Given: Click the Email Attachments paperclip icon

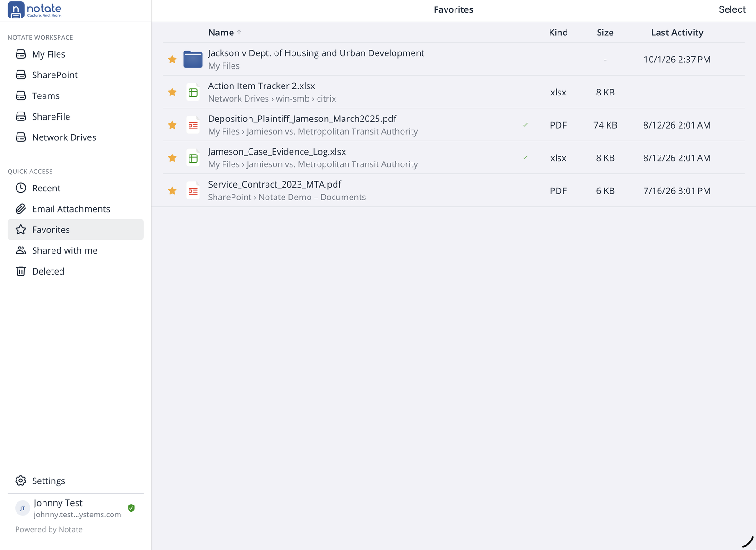Looking at the screenshot, I should coord(21,209).
